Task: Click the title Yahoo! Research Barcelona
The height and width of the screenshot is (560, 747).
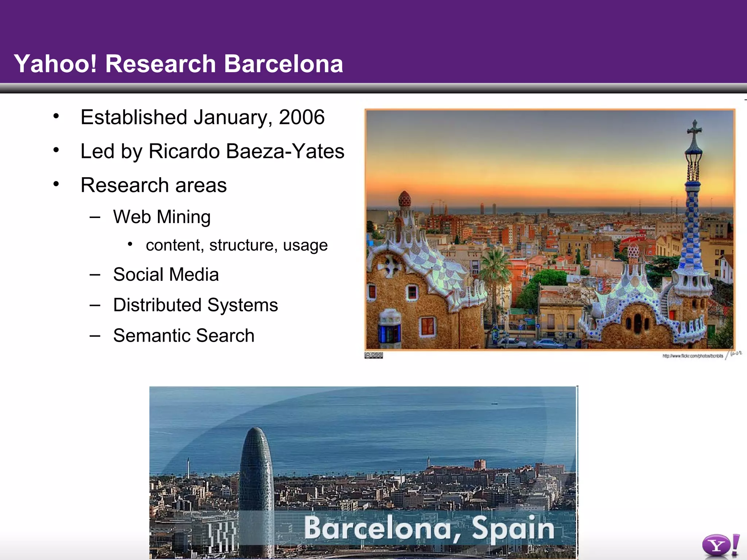Action: tap(178, 64)
